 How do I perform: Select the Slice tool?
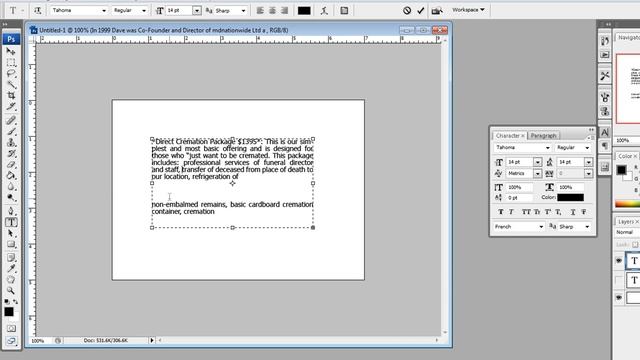click(x=11, y=107)
